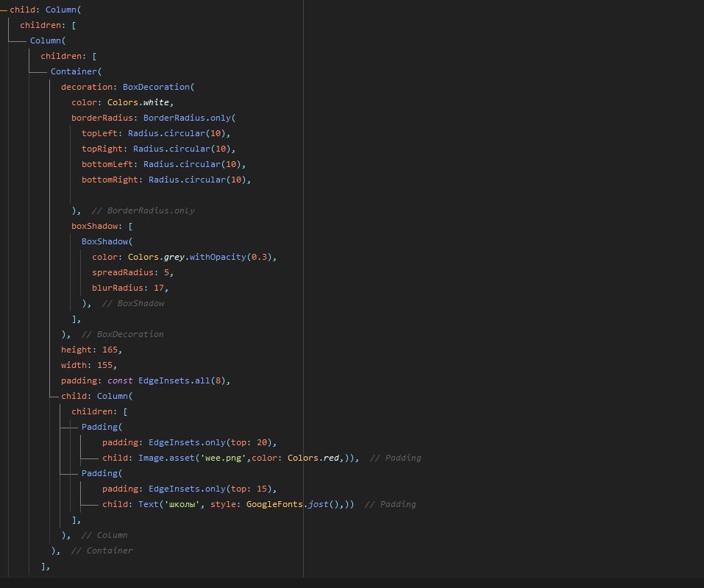Image resolution: width=704 pixels, height=588 pixels.
Task: Click the 'withOpacity(0.3)' method call
Action: 230,257
